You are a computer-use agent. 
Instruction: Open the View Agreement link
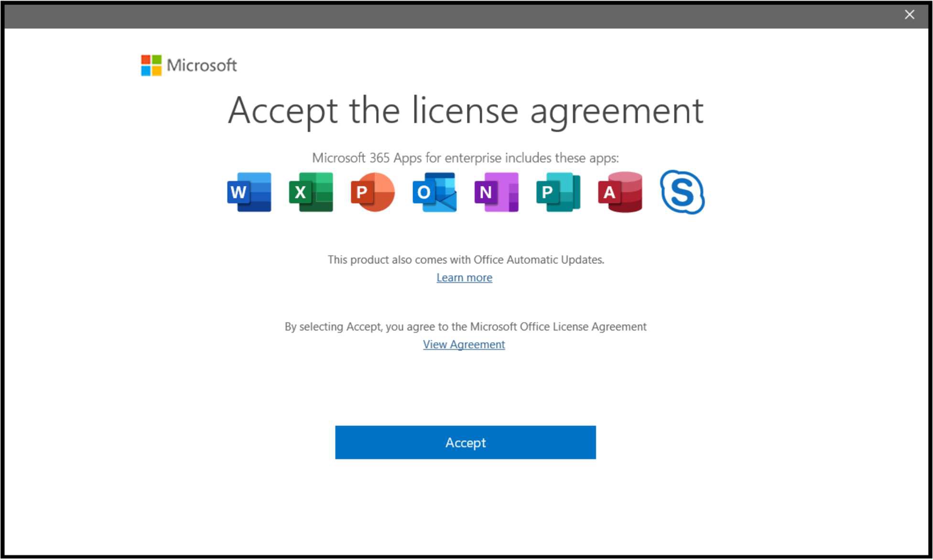[x=464, y=345]
